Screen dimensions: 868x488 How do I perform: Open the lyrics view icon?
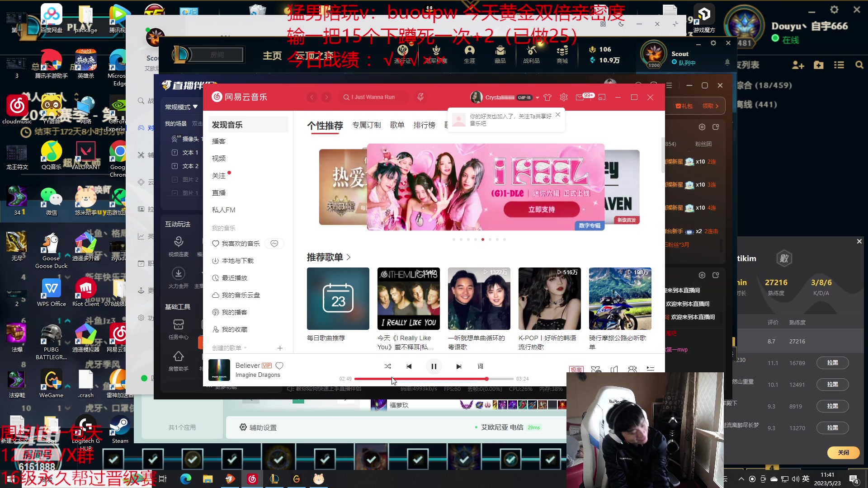click(480, 366)
